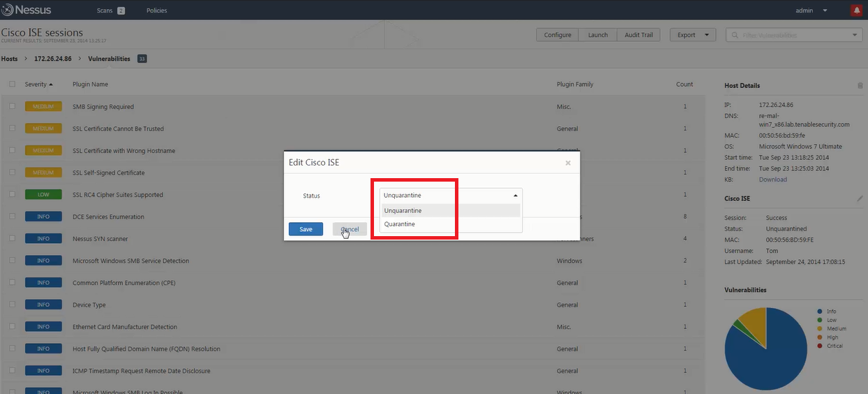This screenshot has width=868, height=394.
Task: Sort by the Plugin Name column header
Action: 90,85
